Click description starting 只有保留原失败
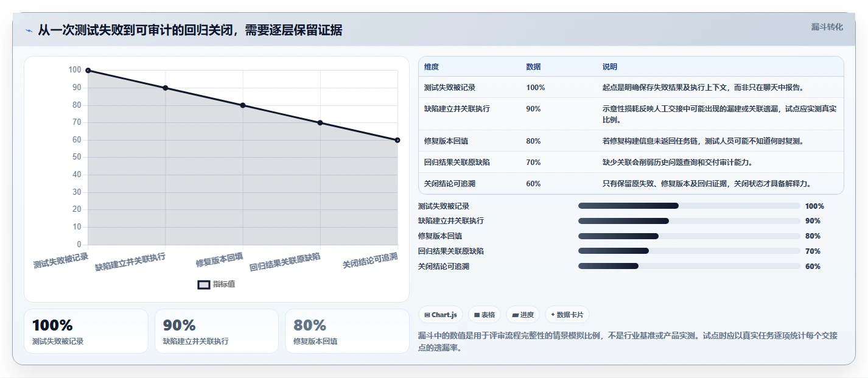 pos(707,184)
